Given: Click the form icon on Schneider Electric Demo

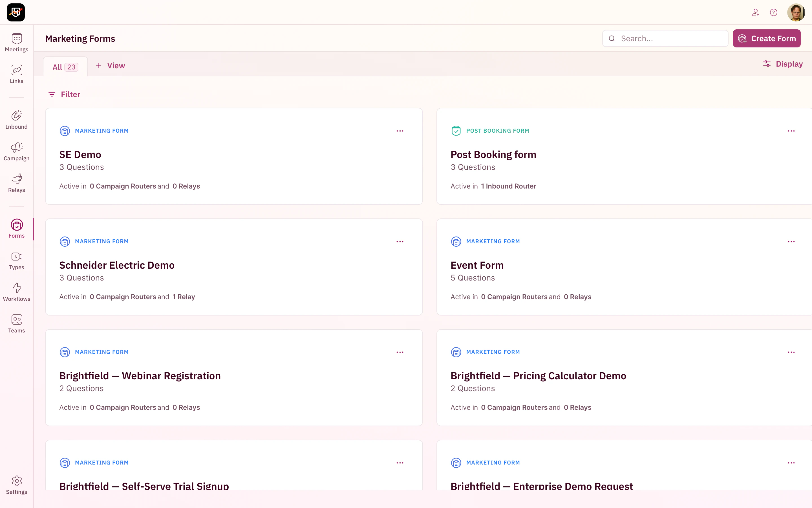Looking at the screenshot, I should pos(65,241).
